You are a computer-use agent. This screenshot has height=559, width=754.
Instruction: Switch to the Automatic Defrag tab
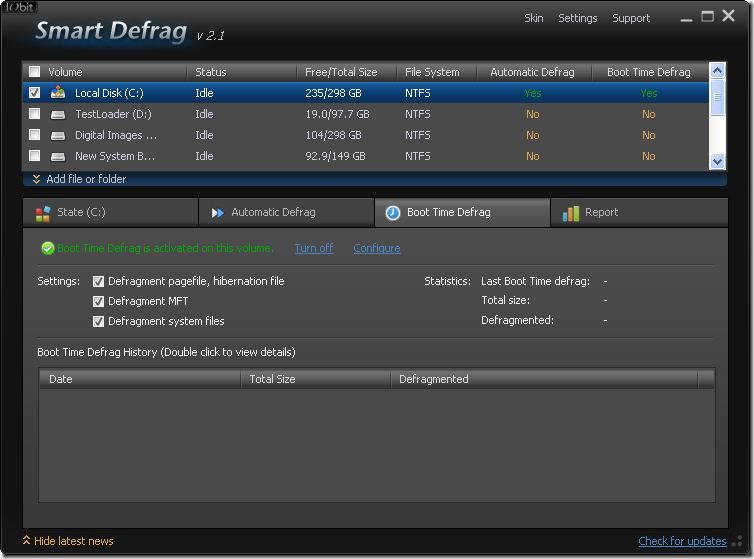click(x=287, y=213)
